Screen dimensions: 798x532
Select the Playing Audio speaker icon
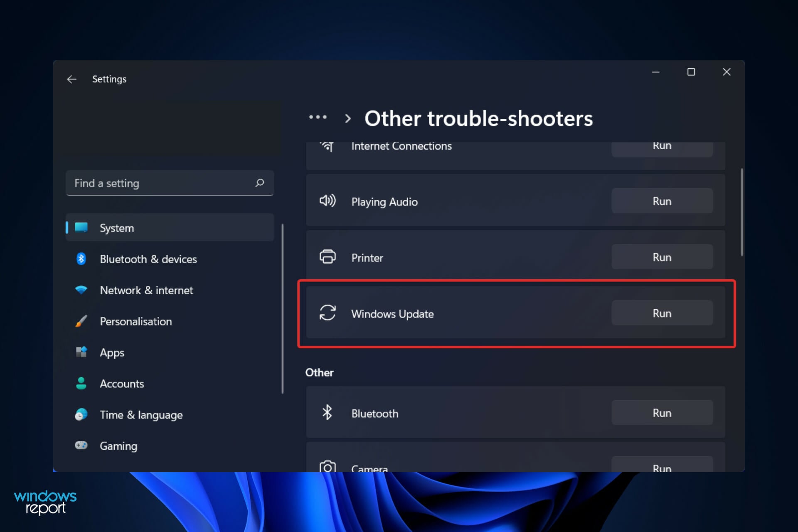[328, 201]
